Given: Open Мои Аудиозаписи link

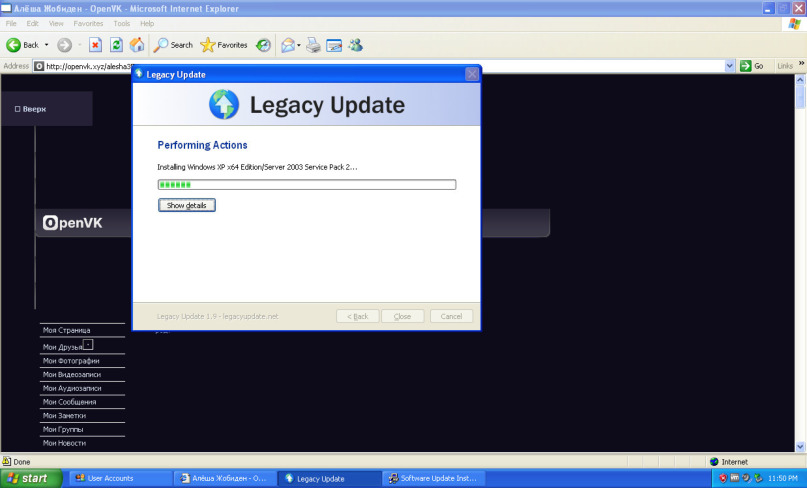Looking at the screenshot, I should [72, 388].
